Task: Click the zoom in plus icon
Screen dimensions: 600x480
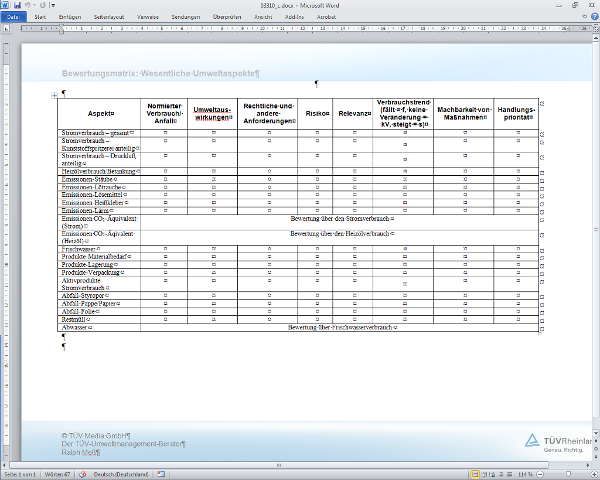Action: pos(593,473)
